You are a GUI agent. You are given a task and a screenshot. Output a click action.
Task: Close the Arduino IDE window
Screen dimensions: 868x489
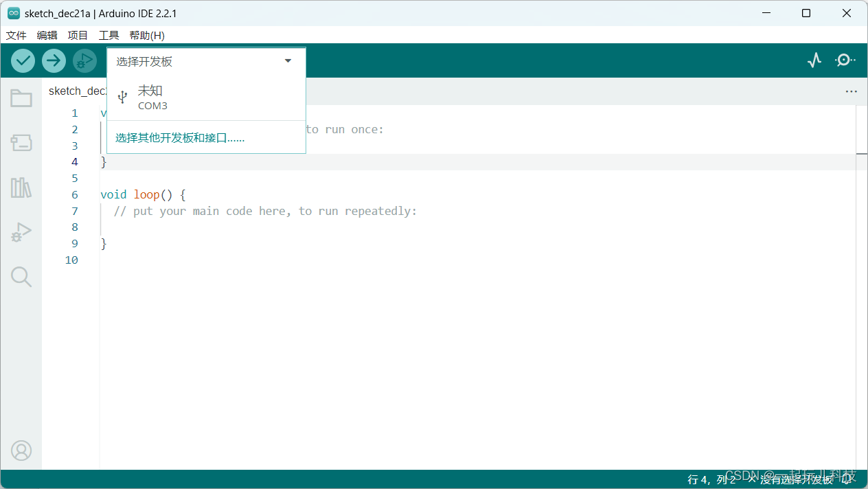coord(847,13)
